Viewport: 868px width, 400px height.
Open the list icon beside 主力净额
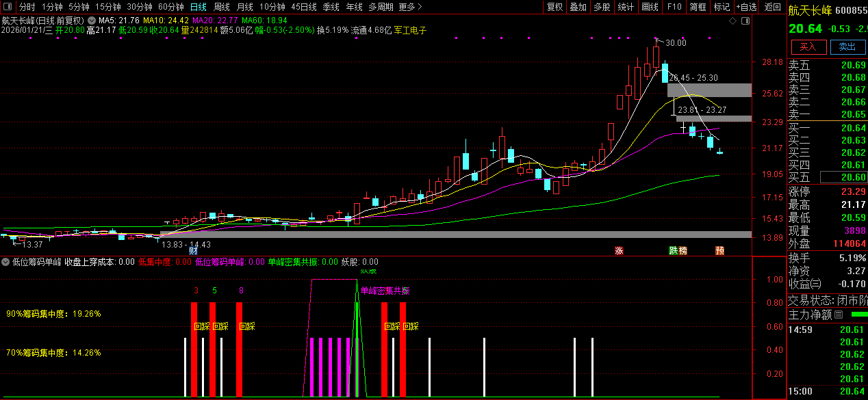click(x=839, y=315)
